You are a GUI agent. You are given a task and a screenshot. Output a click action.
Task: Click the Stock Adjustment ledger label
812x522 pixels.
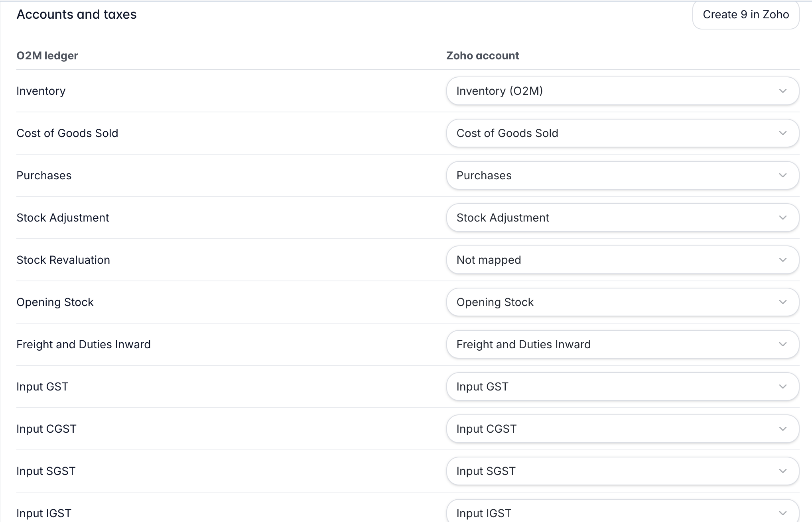coord(63,218)
